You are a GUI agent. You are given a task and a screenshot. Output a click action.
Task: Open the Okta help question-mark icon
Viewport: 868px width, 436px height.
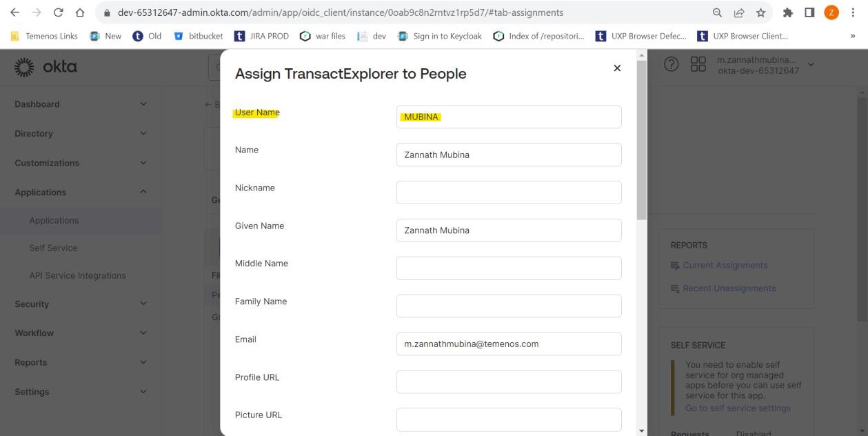pos(670,64)
